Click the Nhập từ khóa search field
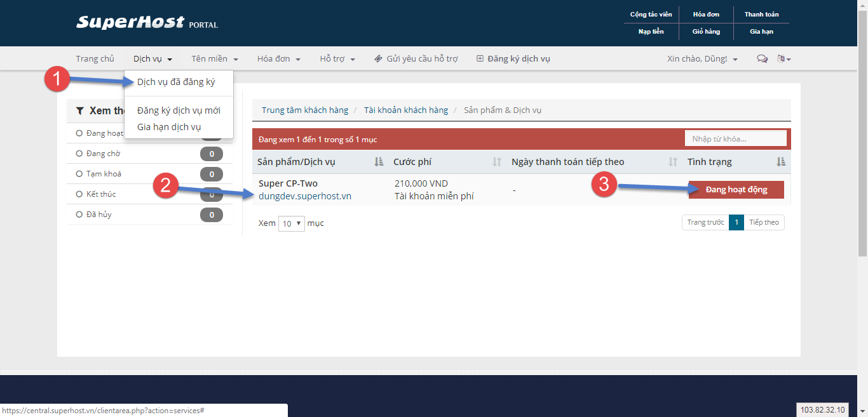This screenshot has width=868, height=417. [x=735, y=138]
